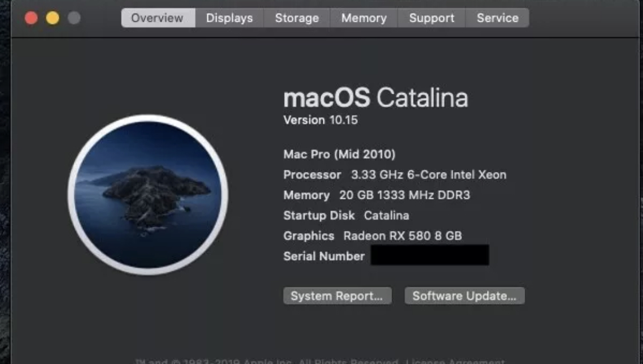This screenshot has height=364, width=643.
Task: Click the Radeon RX 580 8 GB value
Action: (403, 236)
